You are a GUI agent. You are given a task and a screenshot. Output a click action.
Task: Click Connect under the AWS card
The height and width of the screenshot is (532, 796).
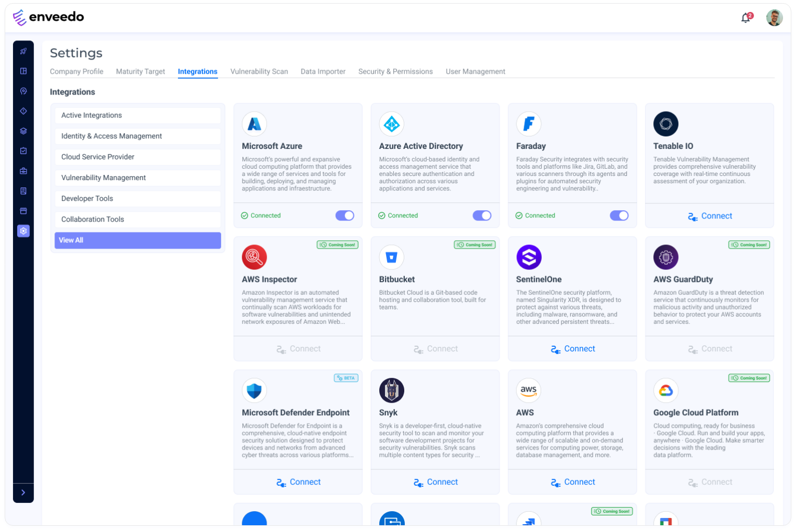click(x=572, y=482)
